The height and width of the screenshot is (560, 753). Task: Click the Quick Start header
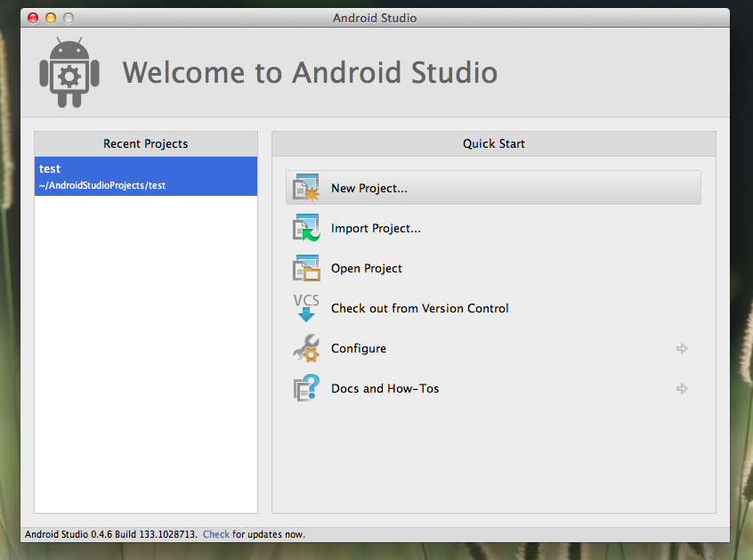click(x=494, y=143)
